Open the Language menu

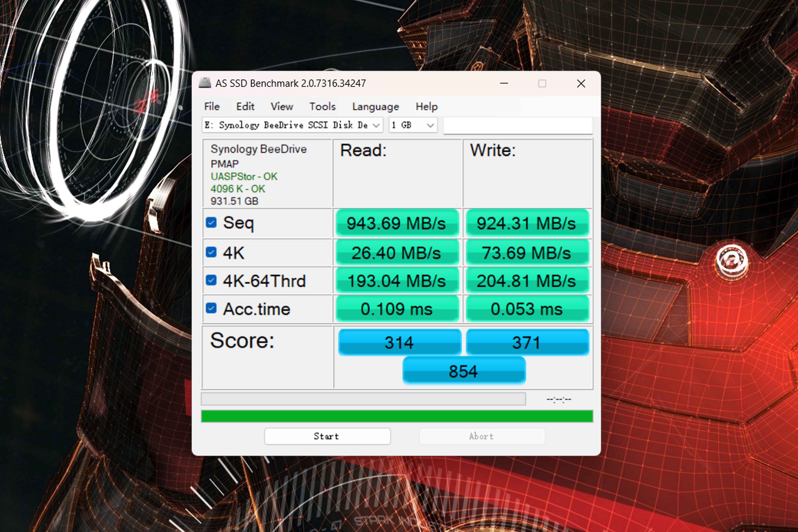(x=376, y=106)
